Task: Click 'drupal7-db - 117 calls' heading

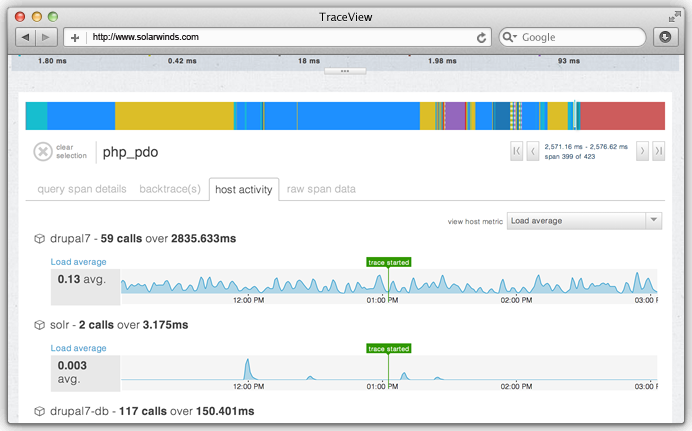Action: click(152, 411)
